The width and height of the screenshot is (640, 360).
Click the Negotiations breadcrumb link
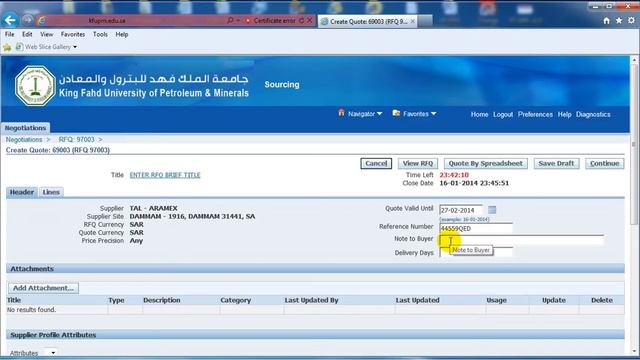pos(24,140)
